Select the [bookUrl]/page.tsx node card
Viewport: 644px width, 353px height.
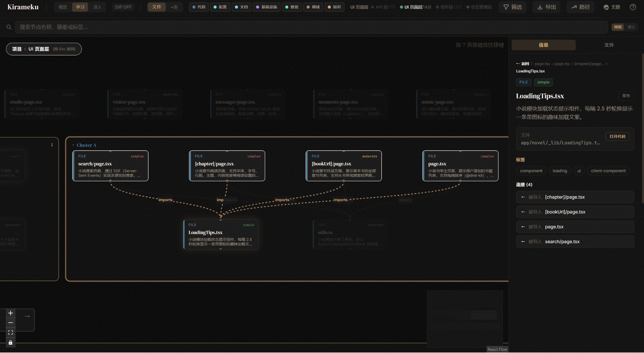pos(344,166)
